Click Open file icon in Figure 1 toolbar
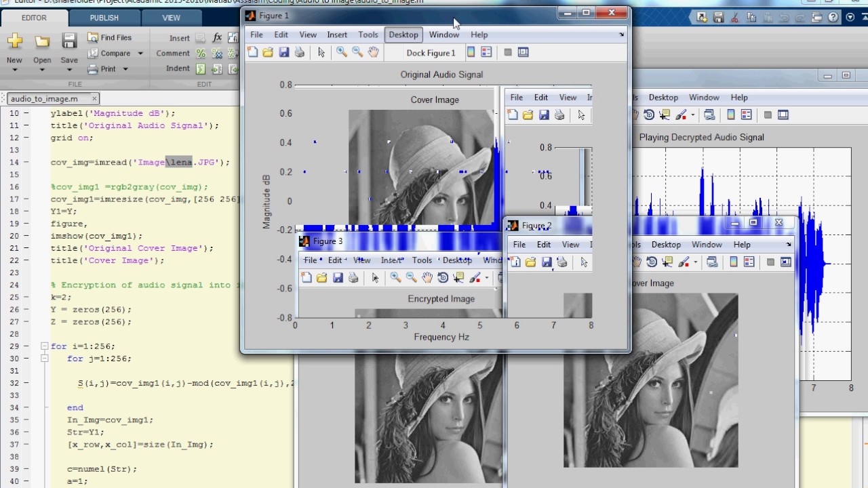The width and height of the screenshot is (868, 488). pos(268,52)
